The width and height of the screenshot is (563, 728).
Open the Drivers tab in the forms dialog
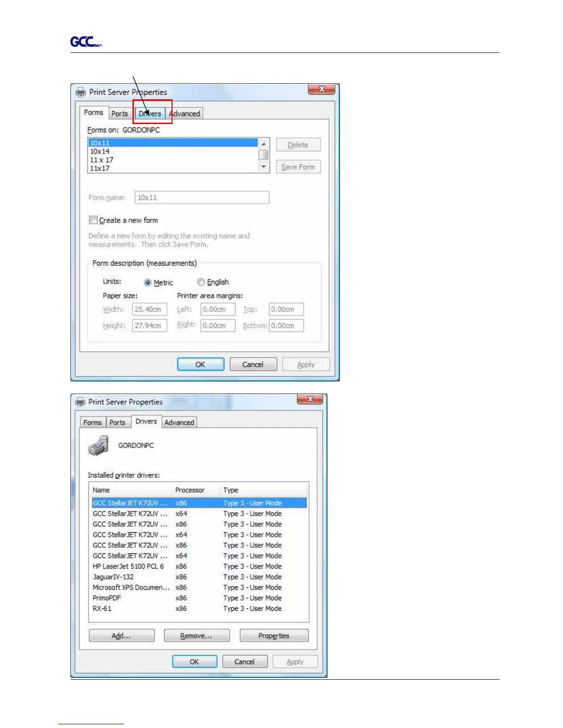150,114
